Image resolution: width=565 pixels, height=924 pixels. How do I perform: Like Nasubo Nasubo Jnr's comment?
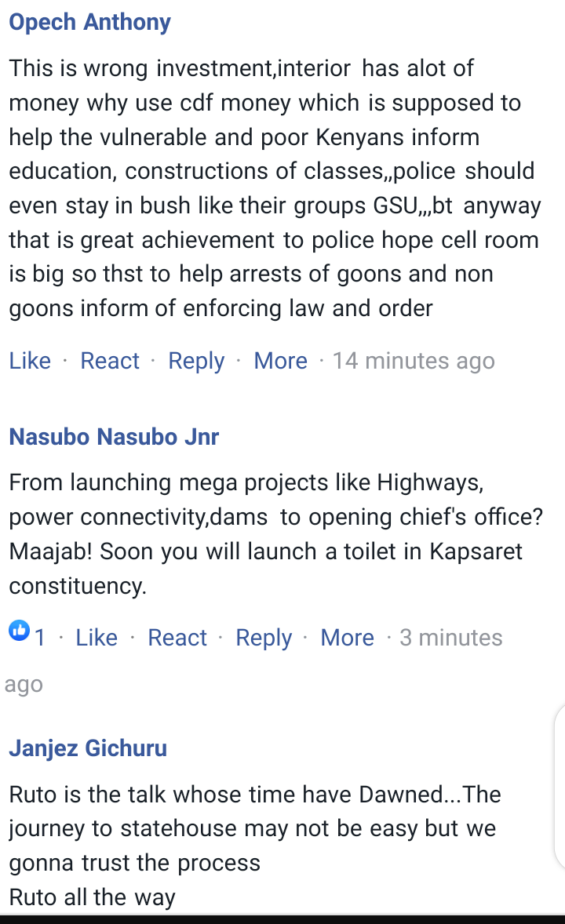tap(97, 638)
